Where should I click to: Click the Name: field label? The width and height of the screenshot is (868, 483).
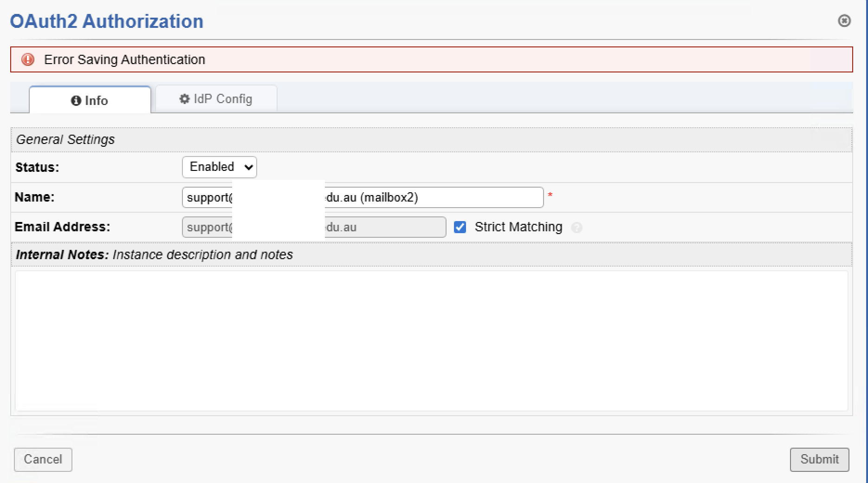point(35,197)
